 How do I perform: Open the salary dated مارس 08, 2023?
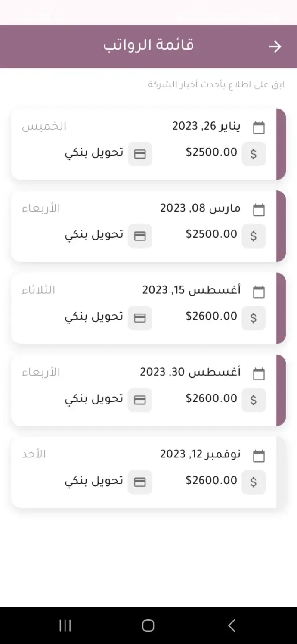[x=146, y=226]
